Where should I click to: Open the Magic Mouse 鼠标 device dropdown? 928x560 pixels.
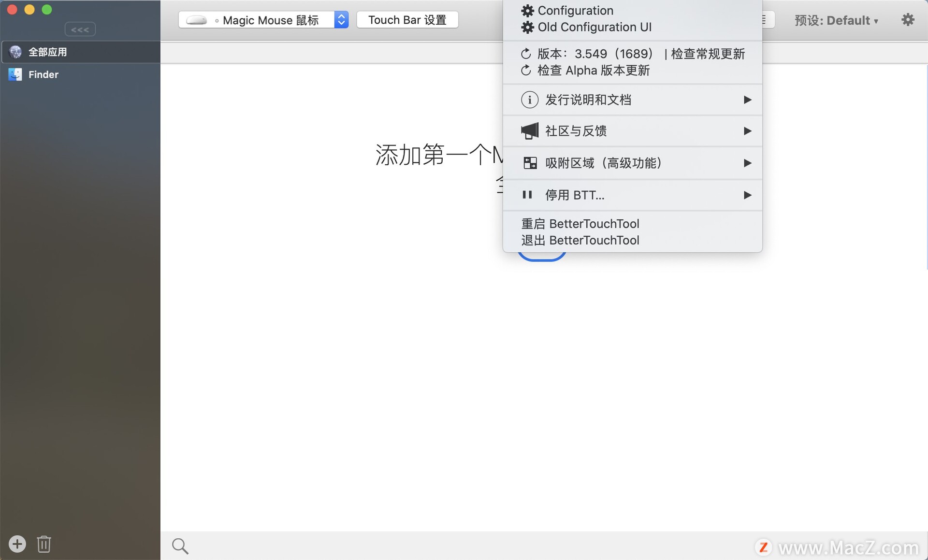(x=263, y=20)
